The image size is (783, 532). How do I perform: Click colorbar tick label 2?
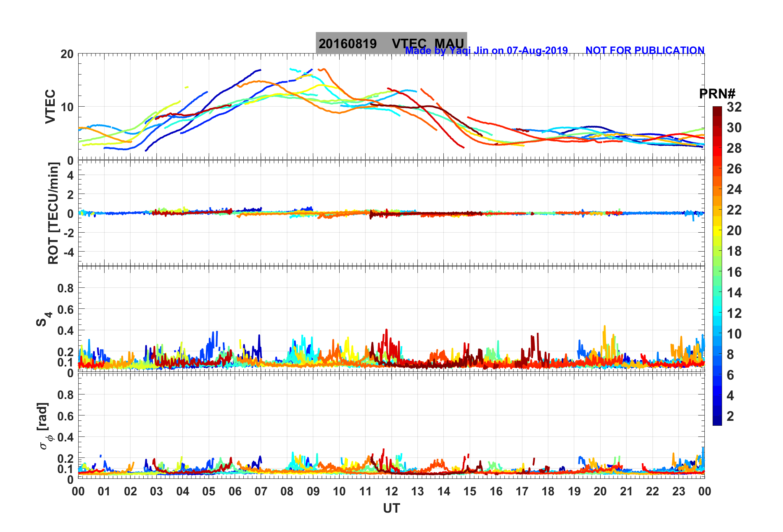(x=730, y=416)
